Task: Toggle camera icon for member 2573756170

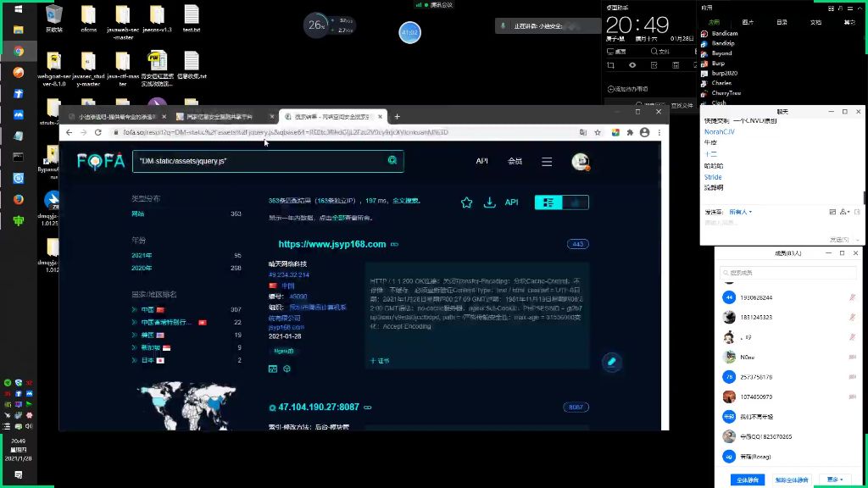Action: coord(853,377)
